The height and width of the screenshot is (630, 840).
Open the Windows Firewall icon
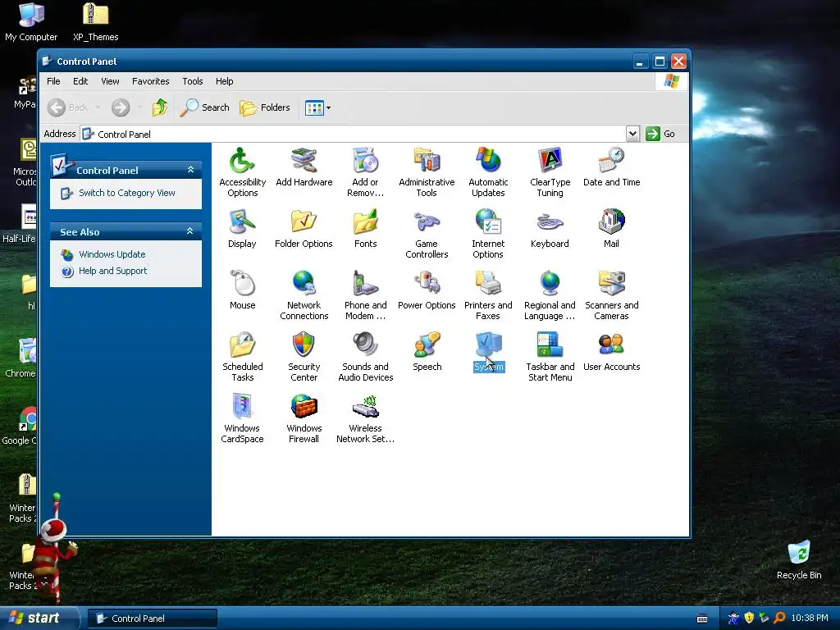[x=304, y=407]
